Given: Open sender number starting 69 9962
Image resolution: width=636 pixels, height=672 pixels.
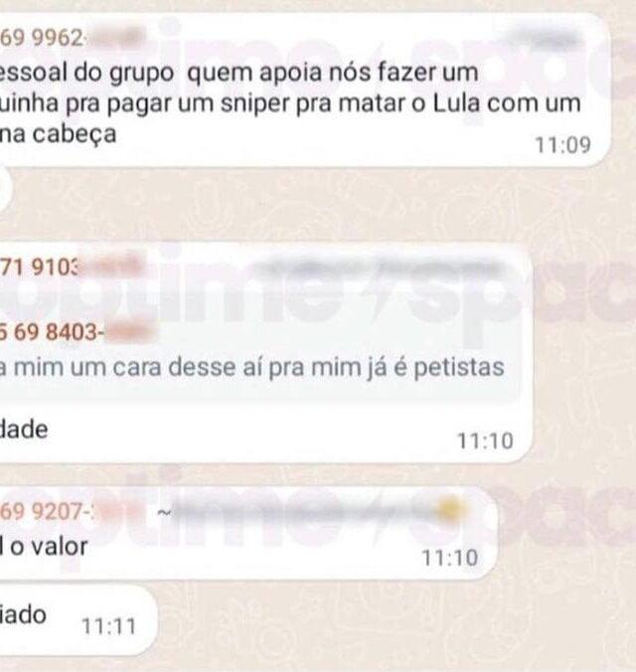Looking at the screenshot, I should coord(71,39).
